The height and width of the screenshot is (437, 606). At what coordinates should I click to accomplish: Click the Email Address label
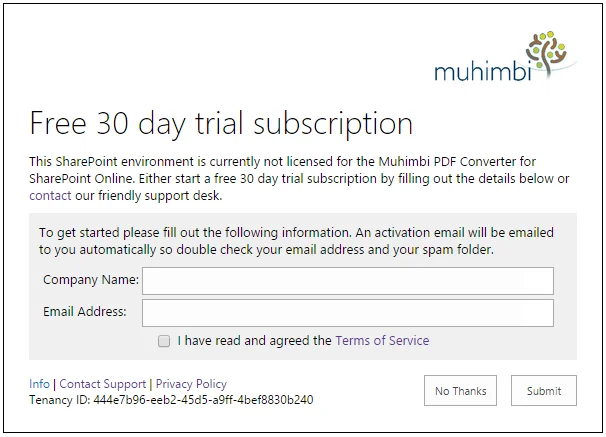tap(84, 312)
